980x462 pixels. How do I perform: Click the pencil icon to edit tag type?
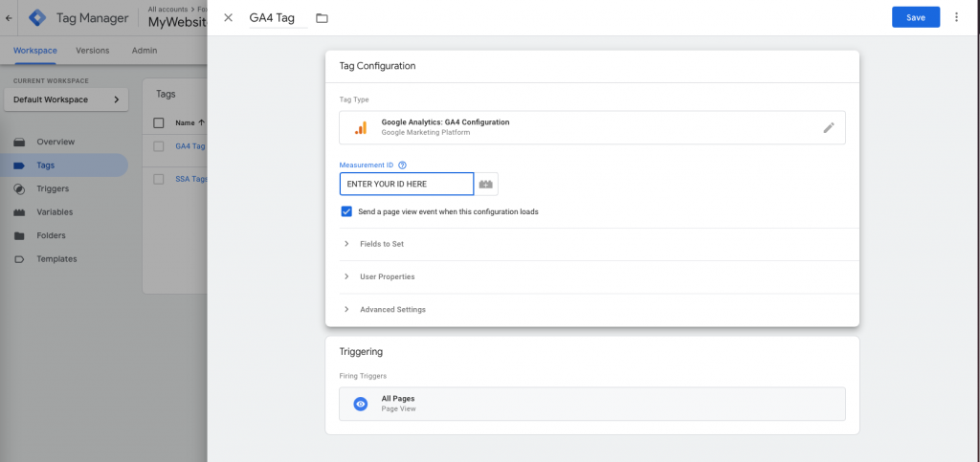(829, 127)
